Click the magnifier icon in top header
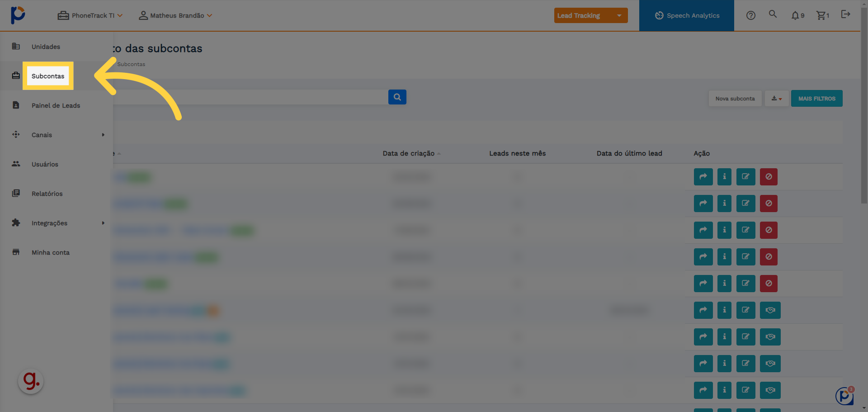This screenshot has width=868, height=412. (x=773, y=14)
